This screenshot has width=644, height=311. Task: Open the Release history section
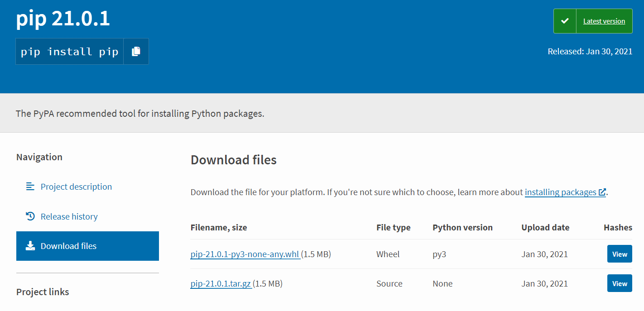coord(69,216)
